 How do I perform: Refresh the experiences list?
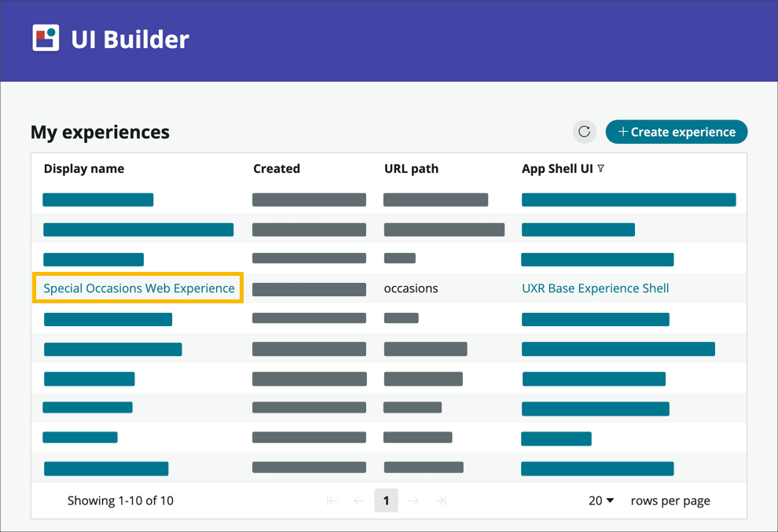coord(584,131)
